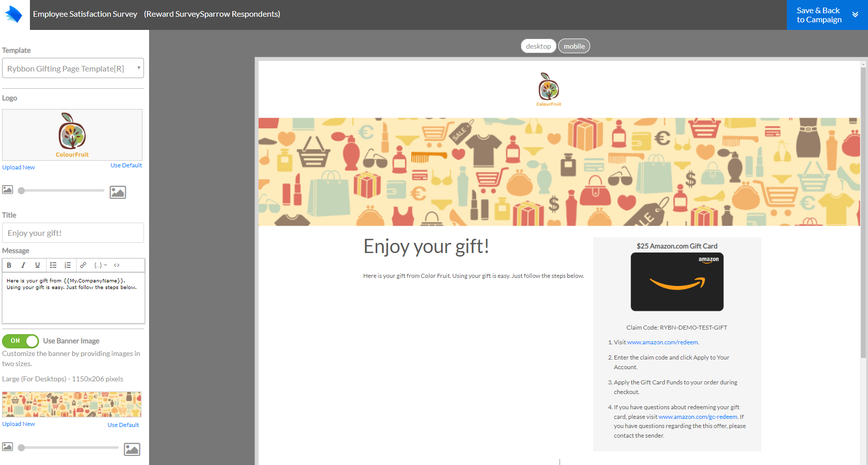Open the Template dropdown
Image resolution: width=868 pixels, height=465 pixels.
point(73,68)
